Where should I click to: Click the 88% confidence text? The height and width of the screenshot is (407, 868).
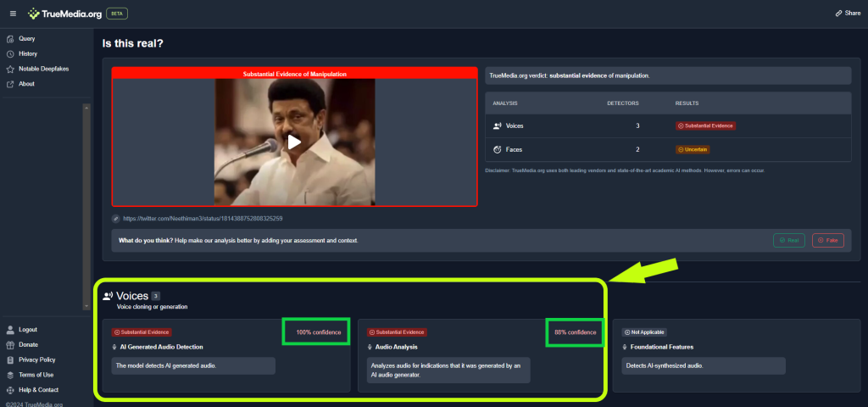coord(576,332)
